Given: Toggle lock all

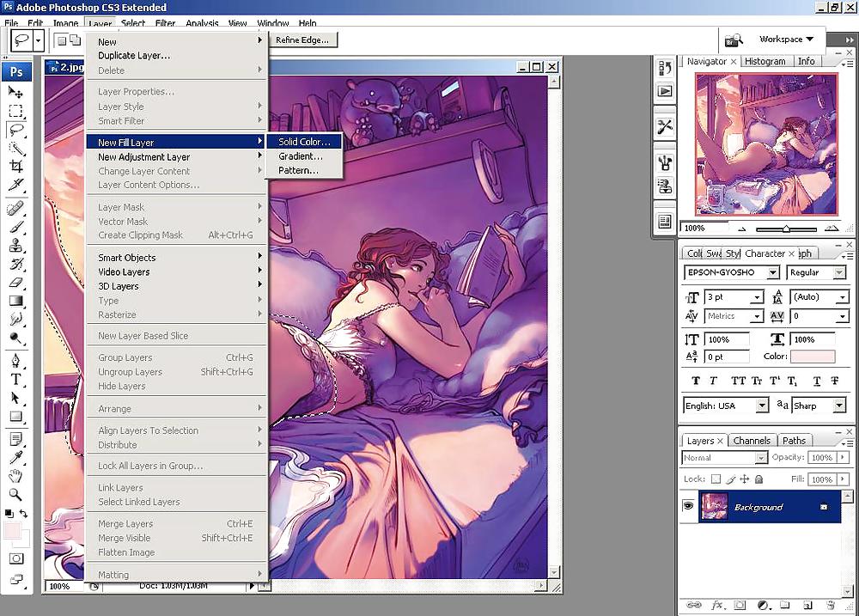Looking at the screenshot, I should pyautogui.click(x=758, y=479).
